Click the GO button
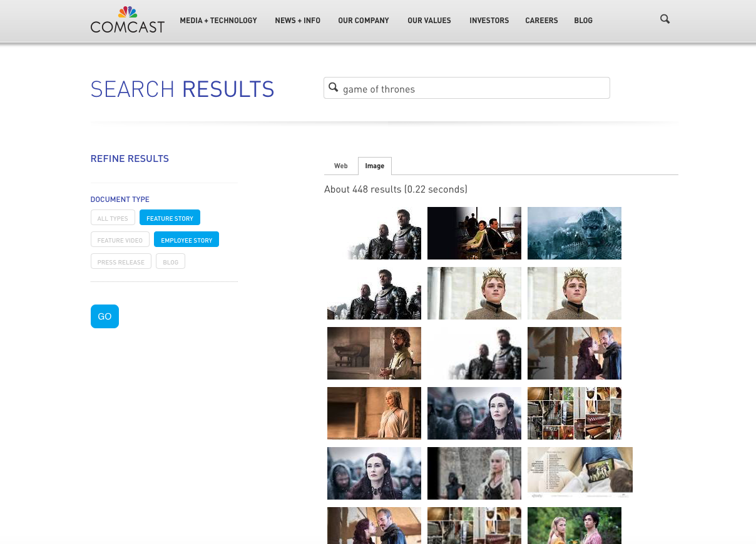This screenshot has width=756, height=544. 105,316
